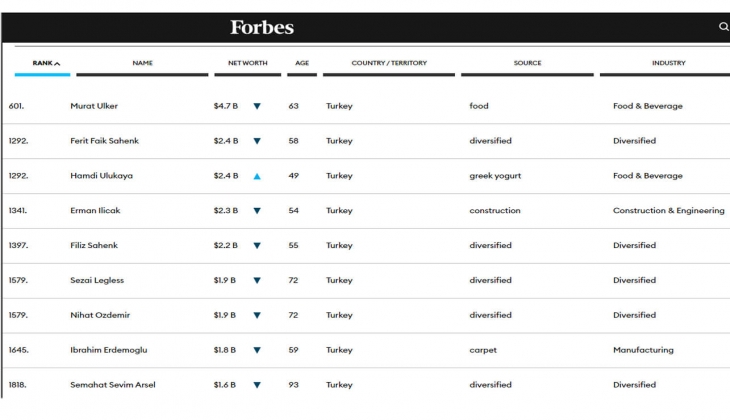Sort the table by Name column

coord(142,63)
